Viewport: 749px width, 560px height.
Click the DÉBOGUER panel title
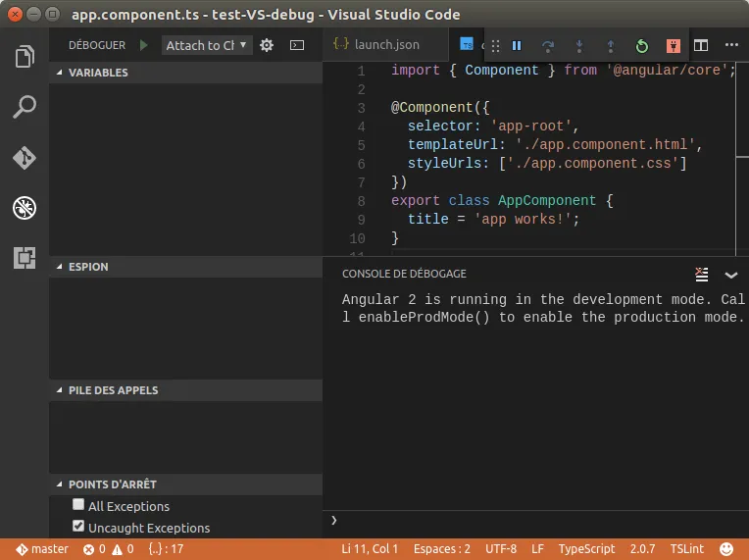click(x=97, y=45)
